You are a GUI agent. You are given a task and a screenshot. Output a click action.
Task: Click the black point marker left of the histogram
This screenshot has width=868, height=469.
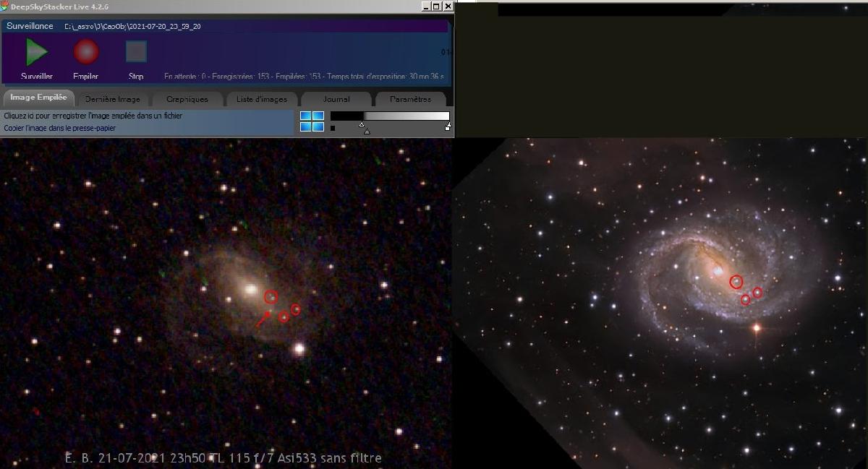332,127
